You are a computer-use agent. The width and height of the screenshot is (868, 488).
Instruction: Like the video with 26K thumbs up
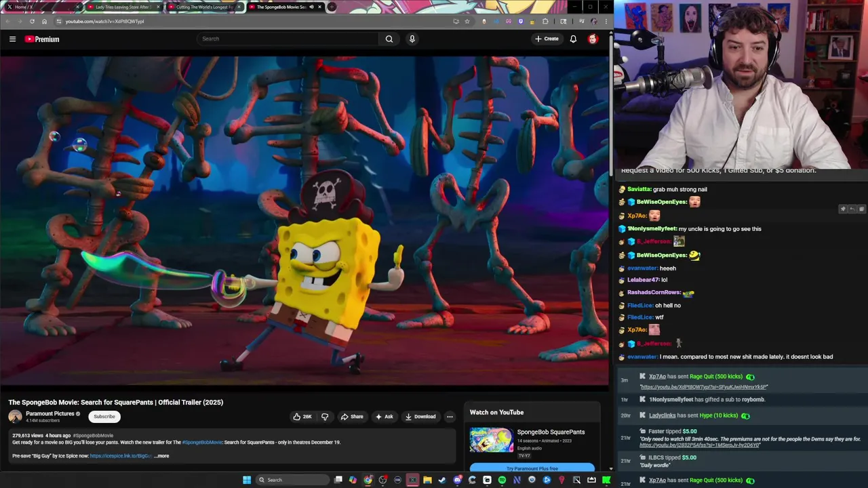(302, 417)
